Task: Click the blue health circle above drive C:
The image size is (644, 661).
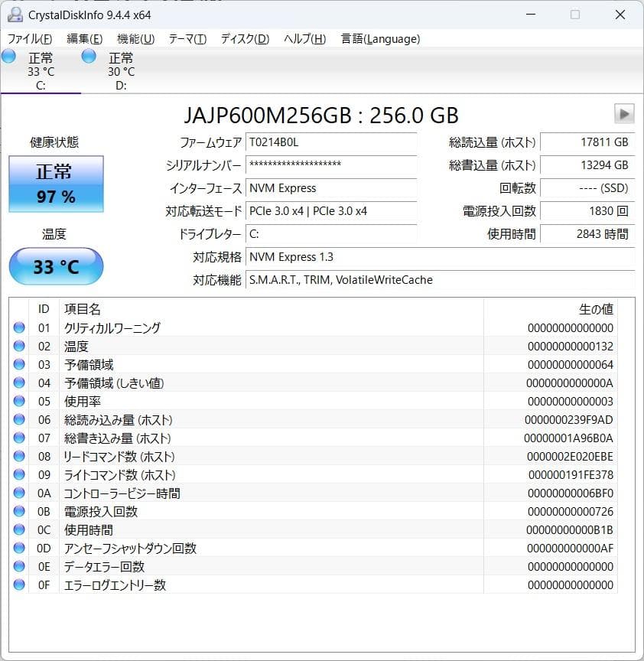Action: point(8,55)
